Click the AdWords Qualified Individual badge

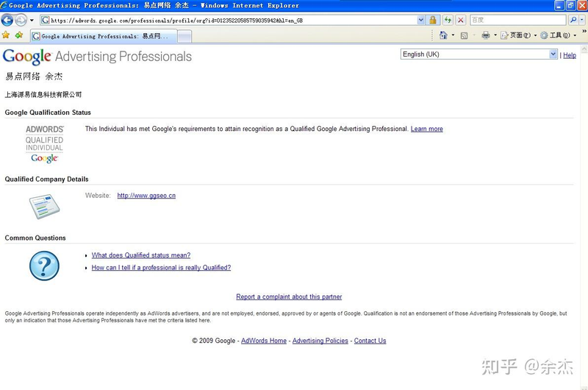pos(44,144)
